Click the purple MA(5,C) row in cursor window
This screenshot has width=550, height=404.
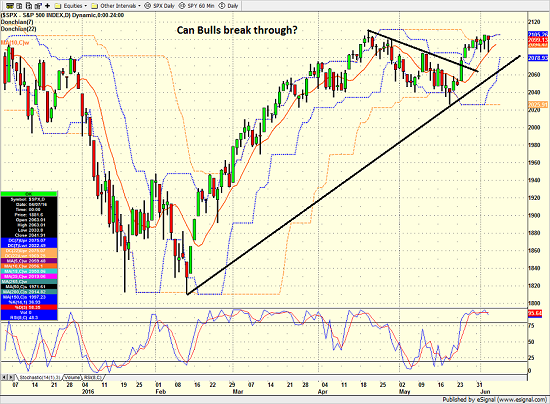coord(29,261)
